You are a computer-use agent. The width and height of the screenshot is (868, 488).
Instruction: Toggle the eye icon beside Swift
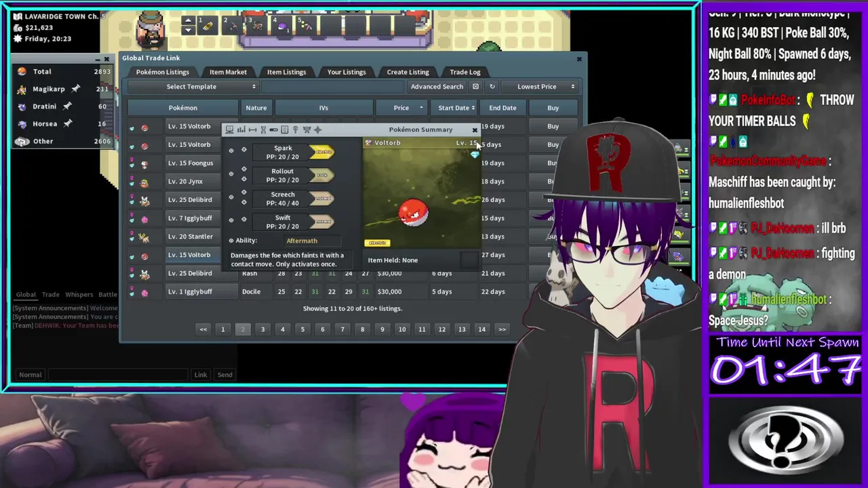(x=231, y=220)
